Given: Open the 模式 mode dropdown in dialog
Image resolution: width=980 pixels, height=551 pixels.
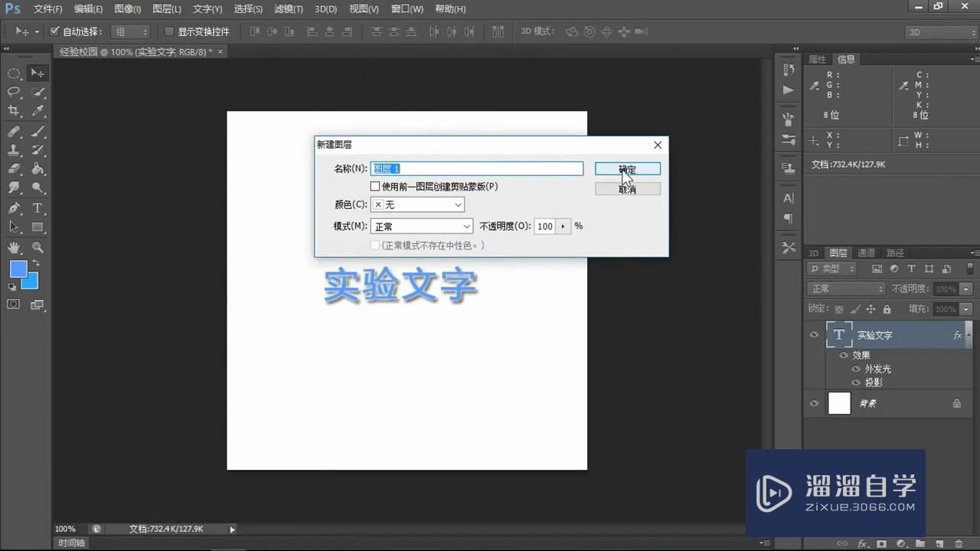Looking at the screenshot, I should click(422, 227).
